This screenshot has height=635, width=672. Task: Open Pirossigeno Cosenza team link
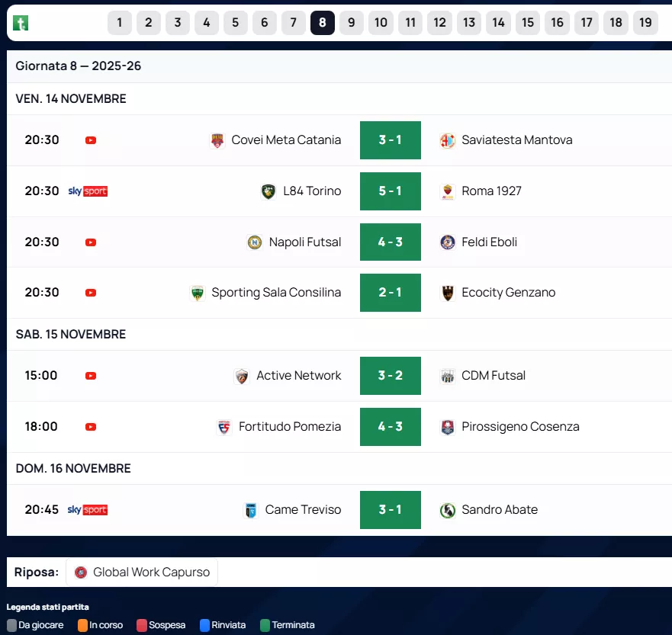click(520, 427)
